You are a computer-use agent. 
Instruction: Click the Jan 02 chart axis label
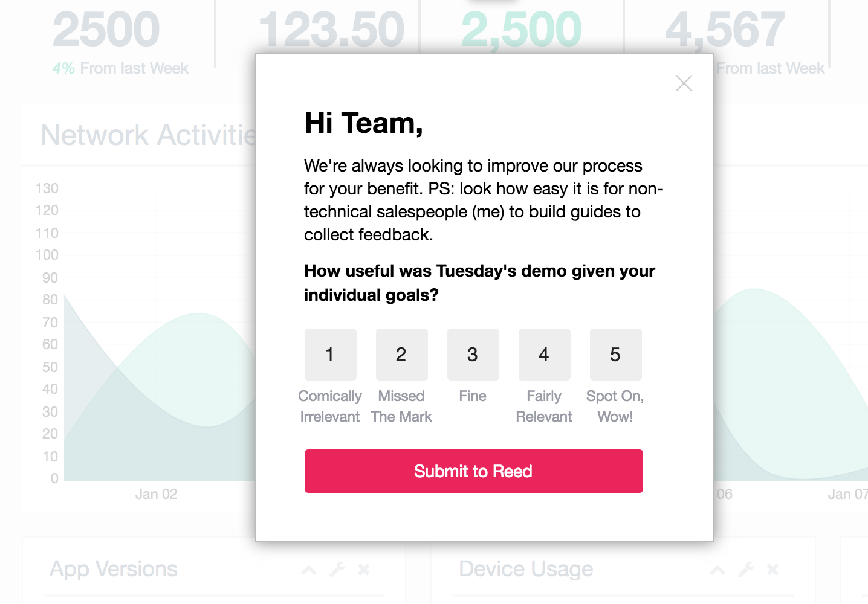coord(156,494)
